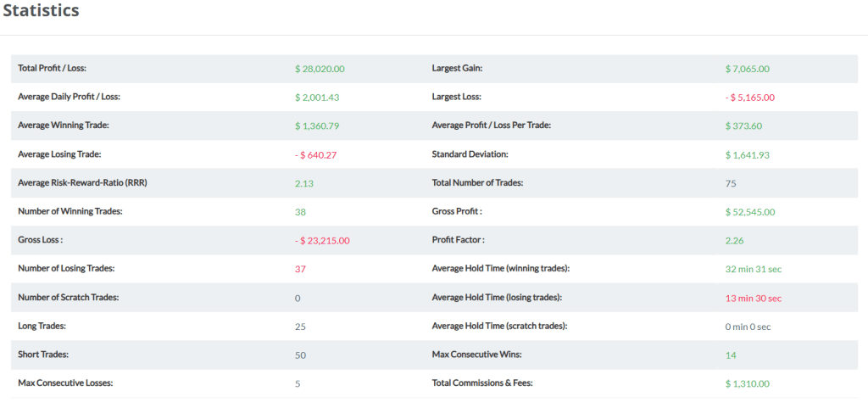The width and height of the screenshot is (868, 419).
Task: Select the 75 total trades value
Action: point(731,183)
